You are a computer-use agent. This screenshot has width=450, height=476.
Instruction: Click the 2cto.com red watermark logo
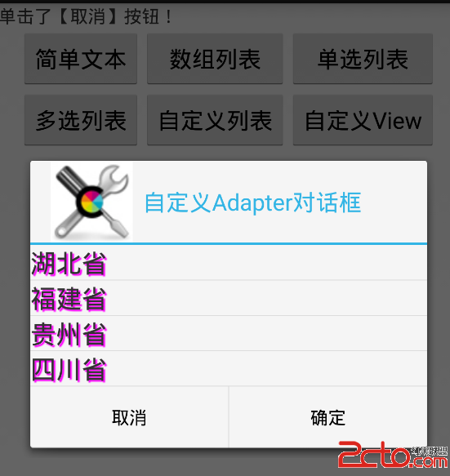(x=393, y=455)
